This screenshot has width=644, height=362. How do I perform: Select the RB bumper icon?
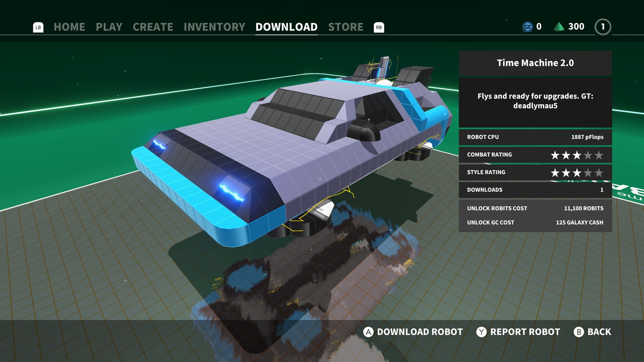[379, 27]
